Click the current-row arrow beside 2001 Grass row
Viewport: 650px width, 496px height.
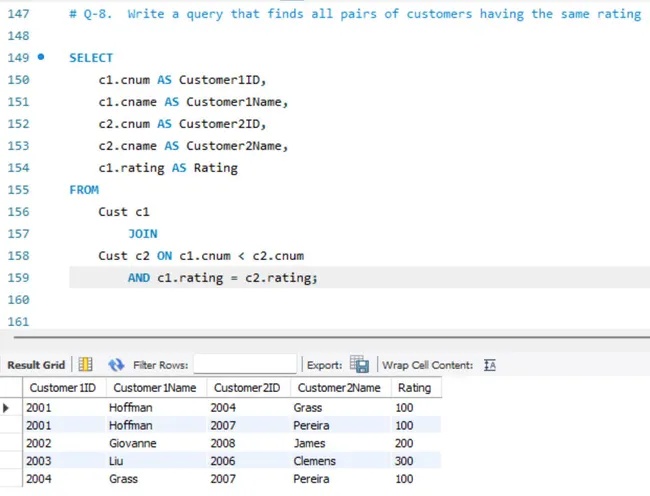pos(6,408)
